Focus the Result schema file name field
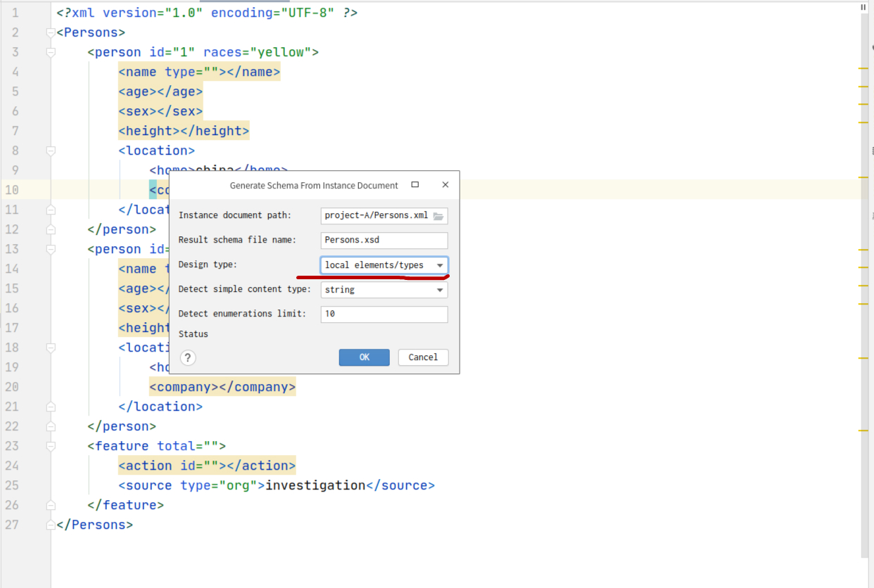 384,241
